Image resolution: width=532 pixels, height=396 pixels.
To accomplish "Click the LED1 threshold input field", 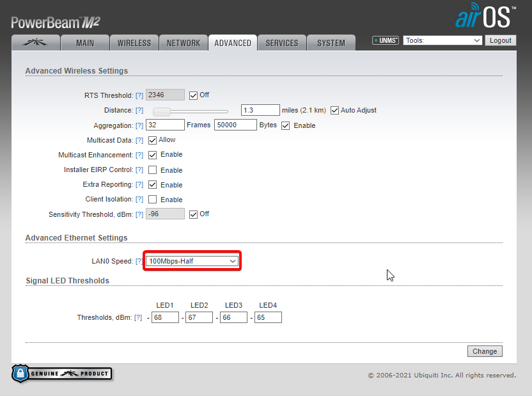I will click(165, 317).
